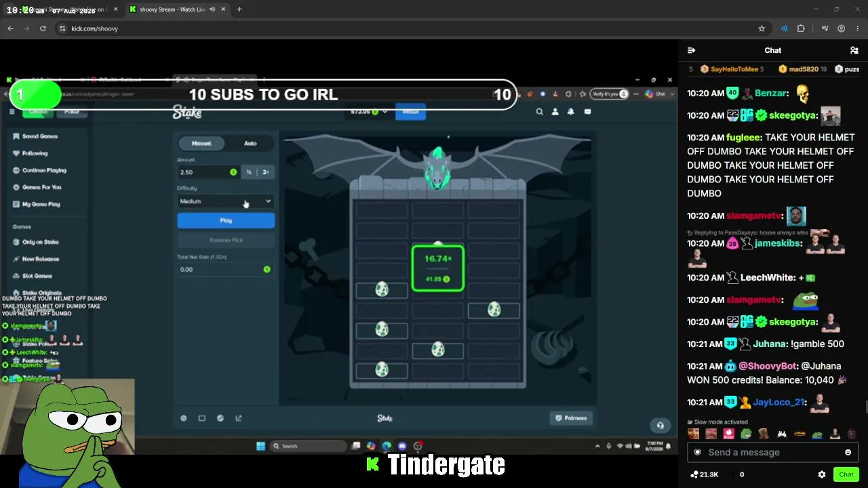Open fugleee's username in chat

(743, 137)
